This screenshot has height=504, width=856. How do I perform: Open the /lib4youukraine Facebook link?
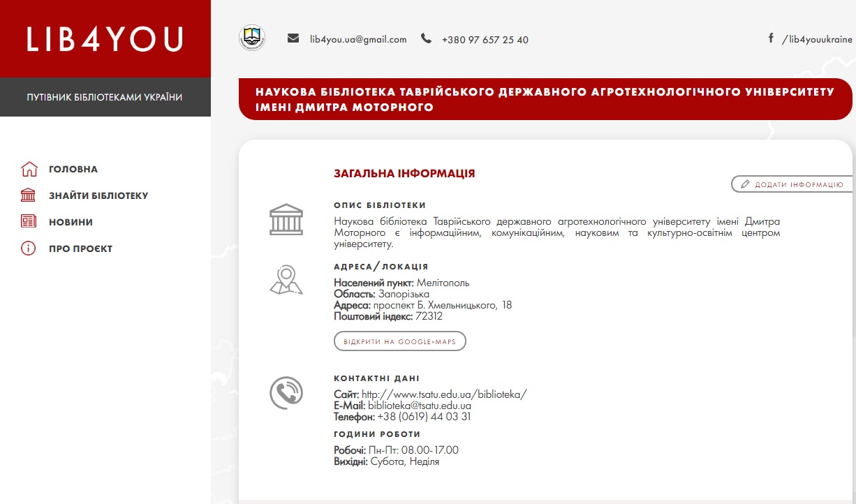(x=817, y=40)
